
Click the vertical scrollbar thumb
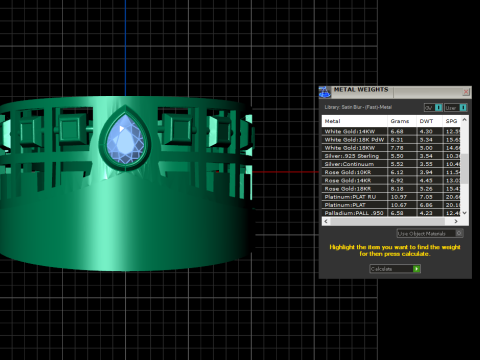(x=465, y=169)
